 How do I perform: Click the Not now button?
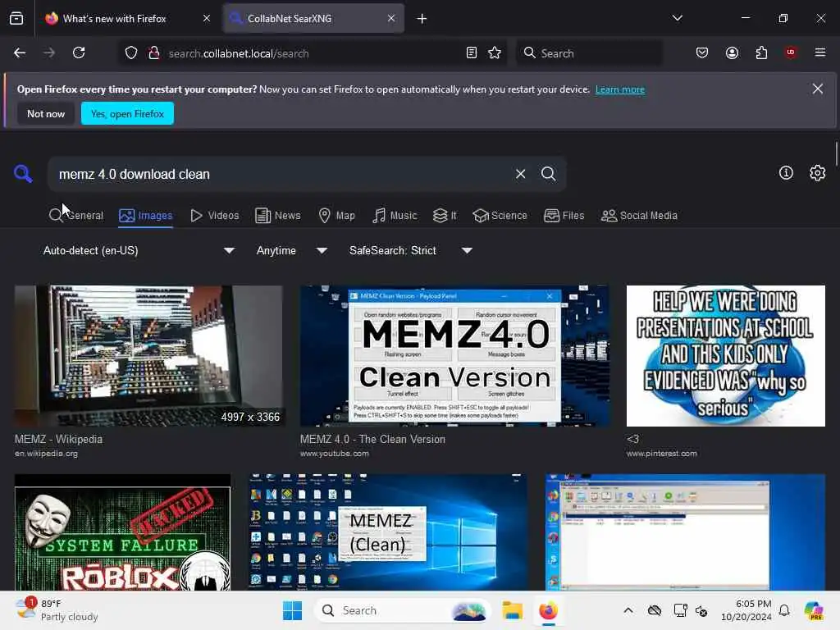pyautogui.click(x=46, y=113)
